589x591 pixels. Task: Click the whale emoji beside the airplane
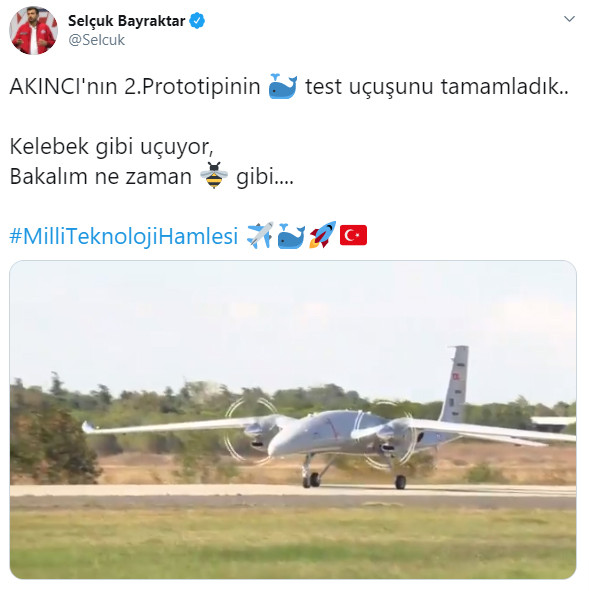(x=291, y=236)
